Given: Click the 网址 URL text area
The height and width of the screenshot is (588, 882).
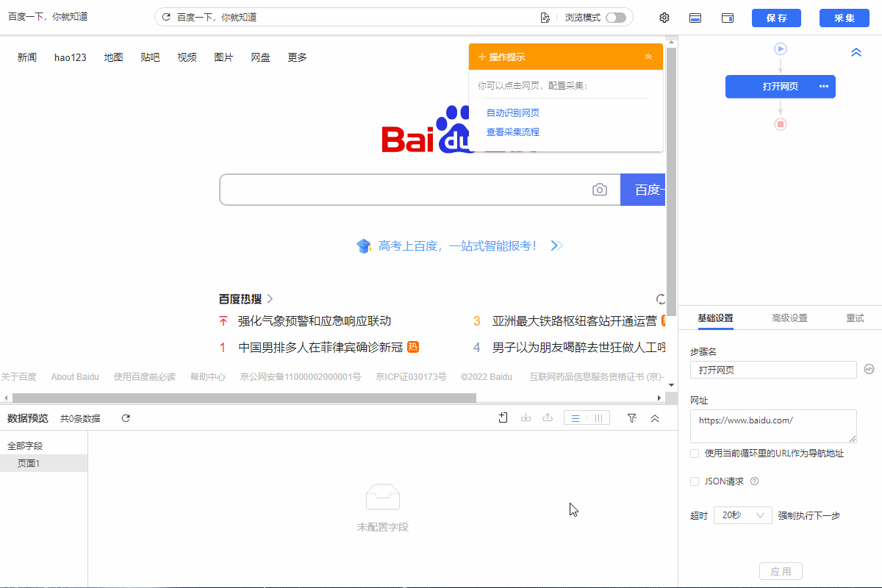Looking at the screenshot, I should (773, 426).
